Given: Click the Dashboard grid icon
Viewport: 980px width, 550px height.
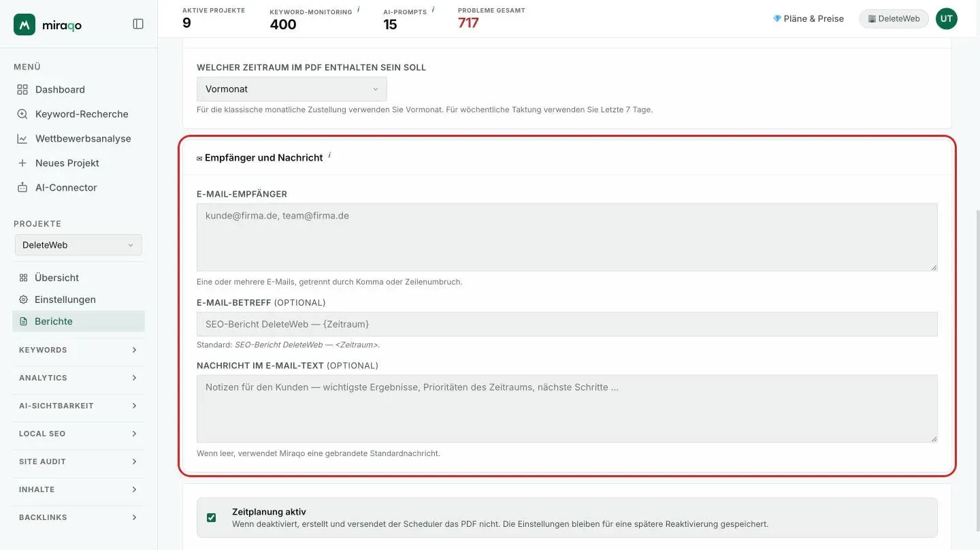Looking at the screenshot, I should (x=22, y=89).
